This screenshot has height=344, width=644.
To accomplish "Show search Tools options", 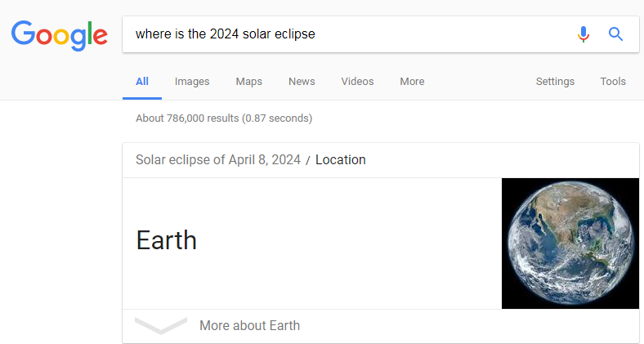I will pyautogui.click(x=613, y=81).
